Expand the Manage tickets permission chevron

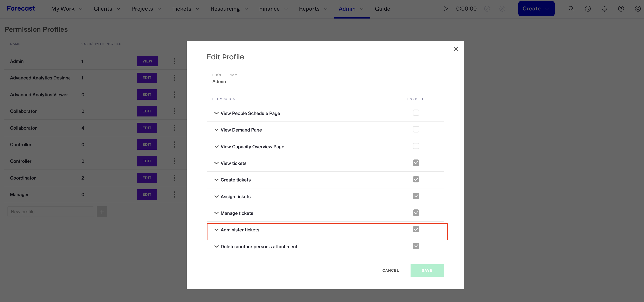pyautogui.click(x=216, y=213)
